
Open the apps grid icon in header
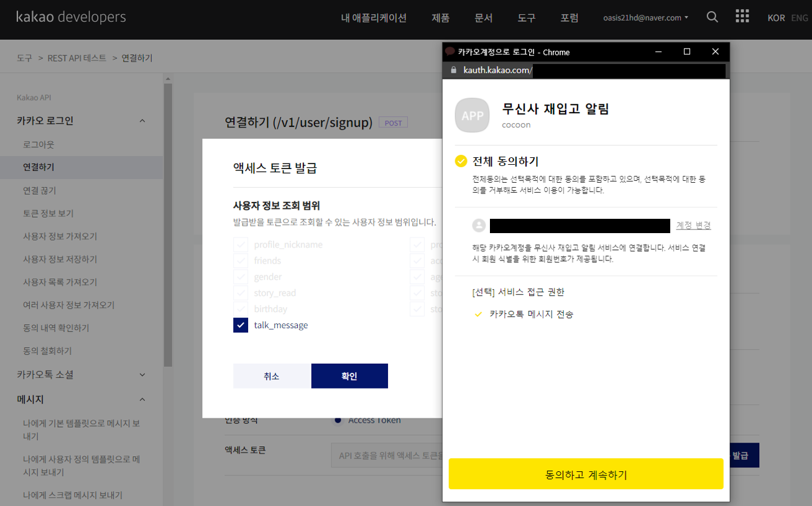(x=742, y=17)
